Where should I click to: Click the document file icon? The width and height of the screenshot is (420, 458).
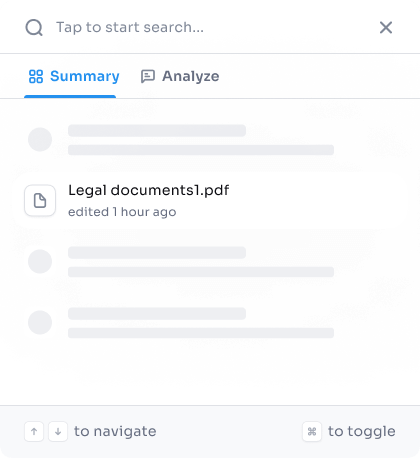(40, 201)
